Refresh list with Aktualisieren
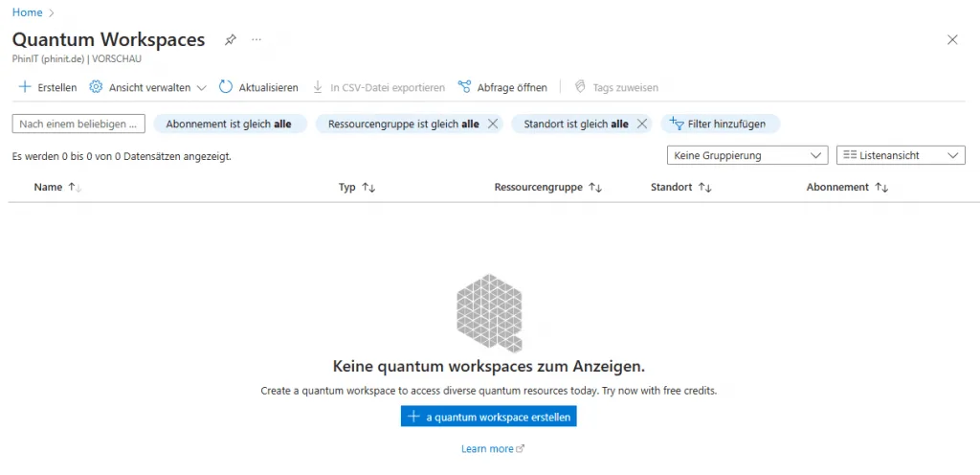The width and height of the screenshot is (980, 475). [x=258, y=87]
